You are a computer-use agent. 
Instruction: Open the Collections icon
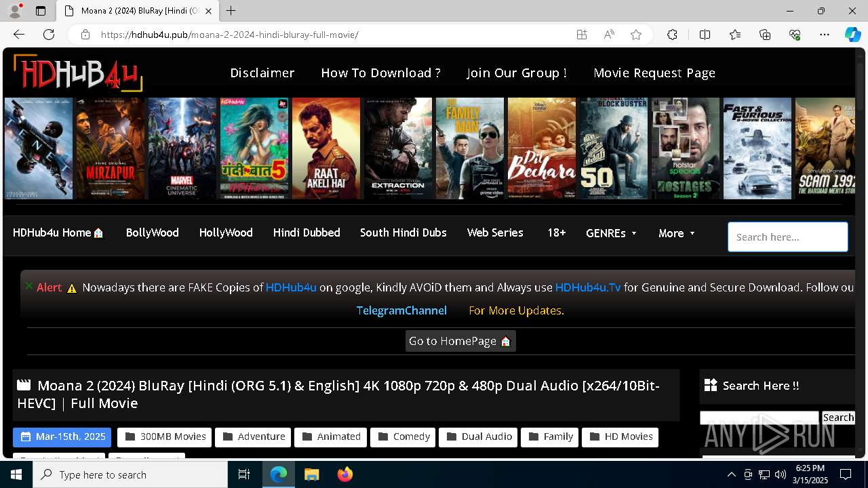(765, 35)
